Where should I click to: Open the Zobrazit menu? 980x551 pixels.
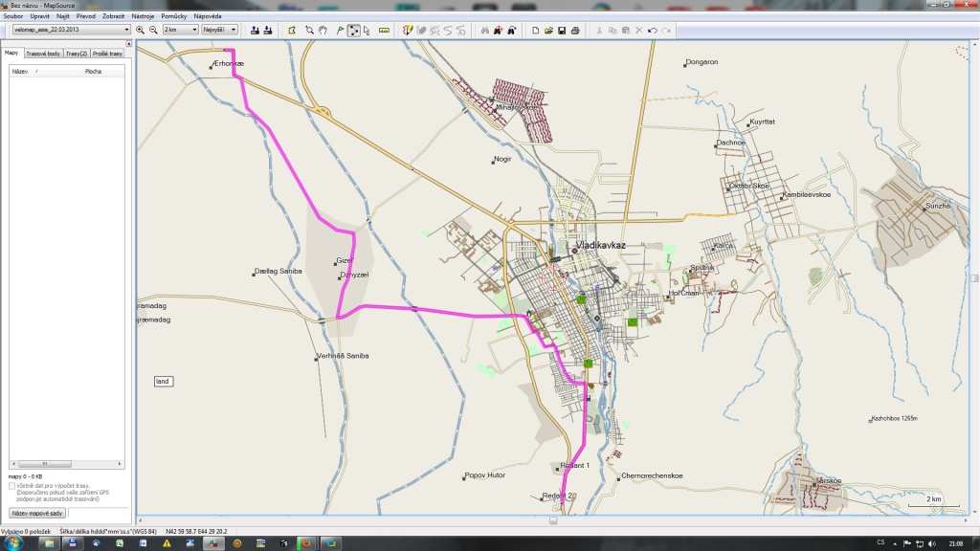pyautogui.click(x=112, y=16)
